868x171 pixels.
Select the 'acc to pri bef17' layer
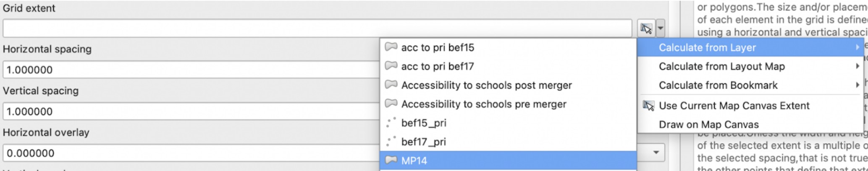coord(438,66)
